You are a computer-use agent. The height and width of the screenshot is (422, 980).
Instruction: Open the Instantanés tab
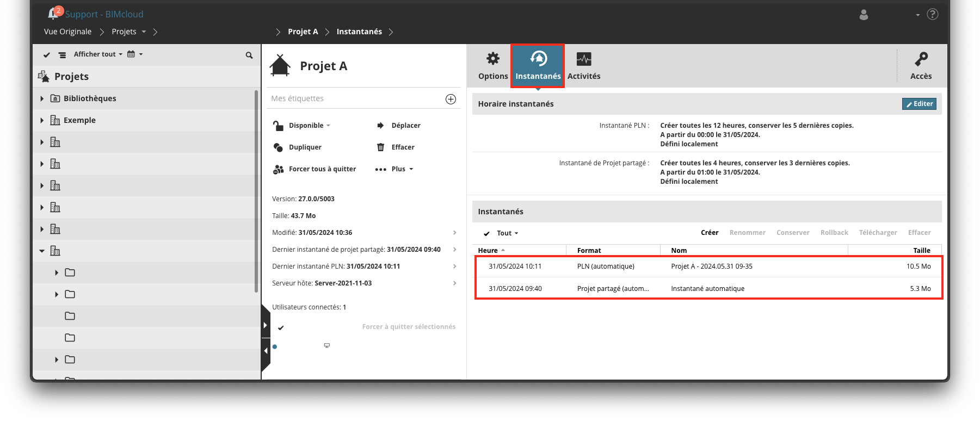point(538,66)
